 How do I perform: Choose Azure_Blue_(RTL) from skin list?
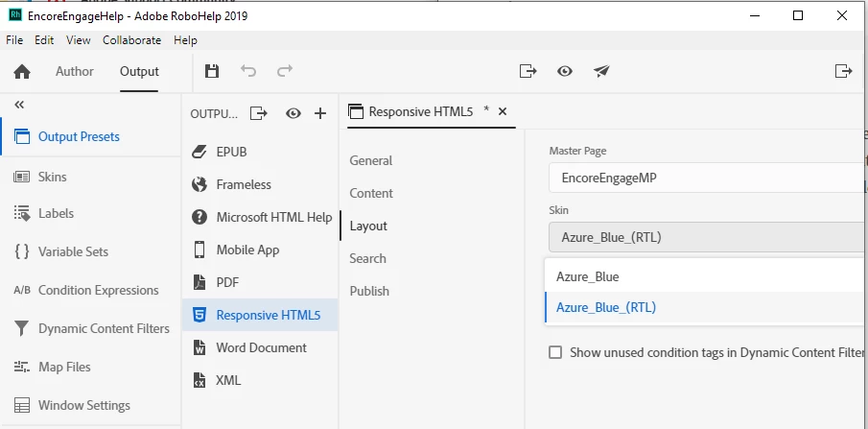point(706,307)
